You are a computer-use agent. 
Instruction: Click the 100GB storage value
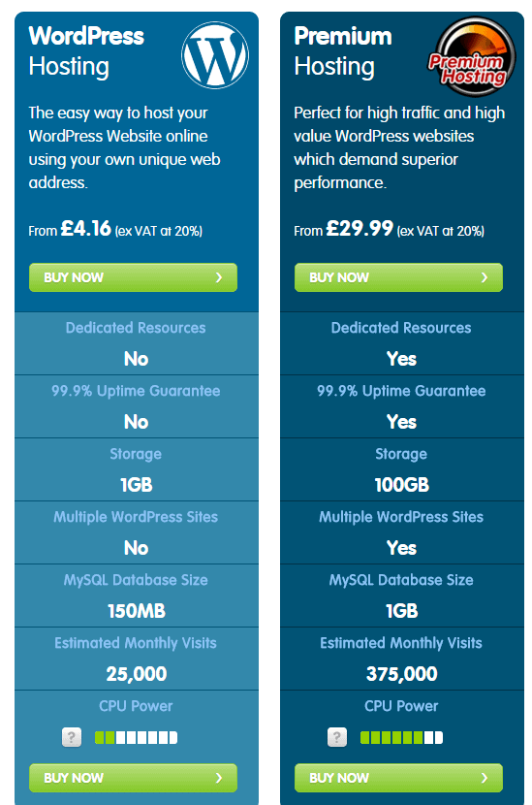click(x=402, y=485)
